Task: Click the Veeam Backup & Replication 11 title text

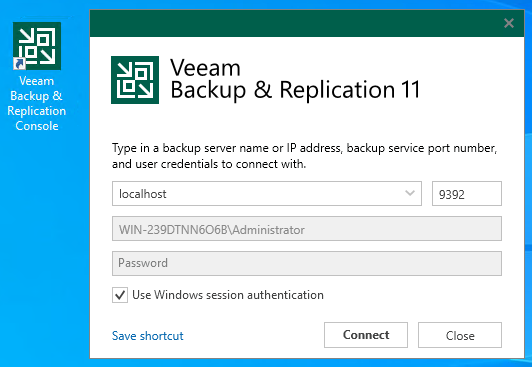Action: tap(295, 79)
